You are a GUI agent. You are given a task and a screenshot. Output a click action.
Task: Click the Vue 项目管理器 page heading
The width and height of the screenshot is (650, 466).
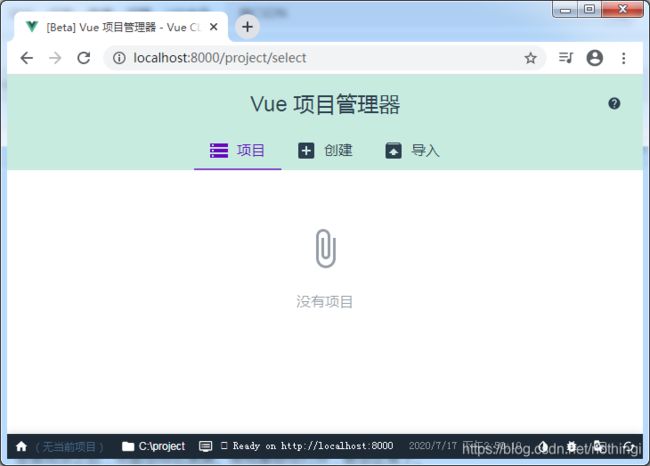(x=325, y=104)
